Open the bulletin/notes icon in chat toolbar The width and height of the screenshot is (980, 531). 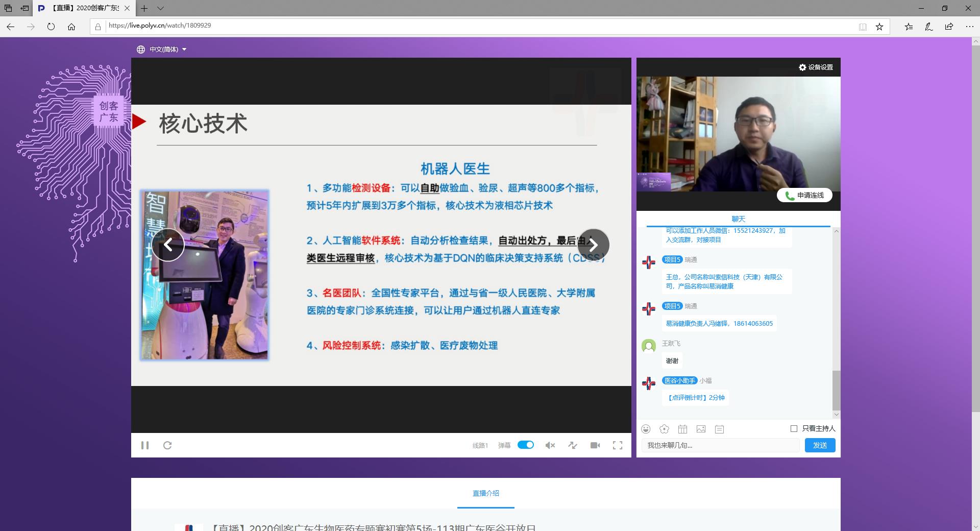tap(720, 429)
